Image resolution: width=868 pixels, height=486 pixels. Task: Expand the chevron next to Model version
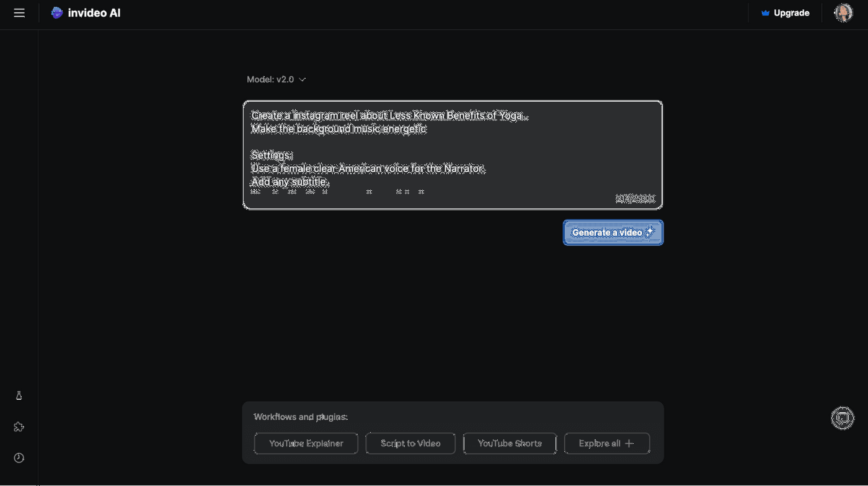click(x=302, y=79)
